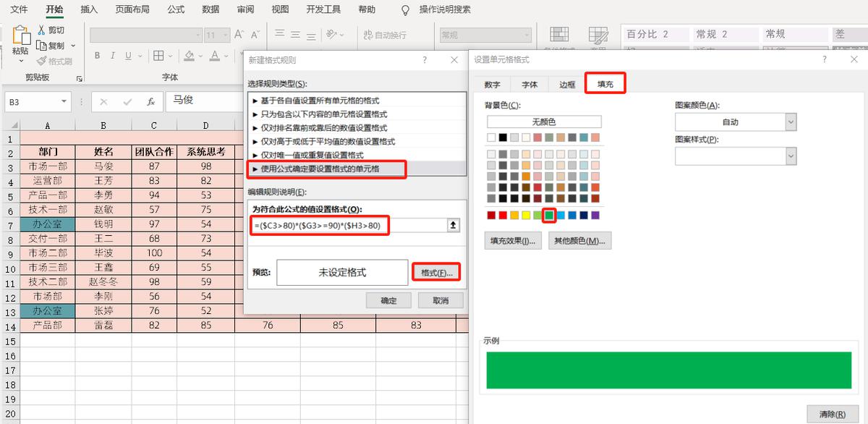The width and height of the screenshot is (868, 424).
Task: Switch to the 数字 tab in format dialog
Action: click(493, 84)
